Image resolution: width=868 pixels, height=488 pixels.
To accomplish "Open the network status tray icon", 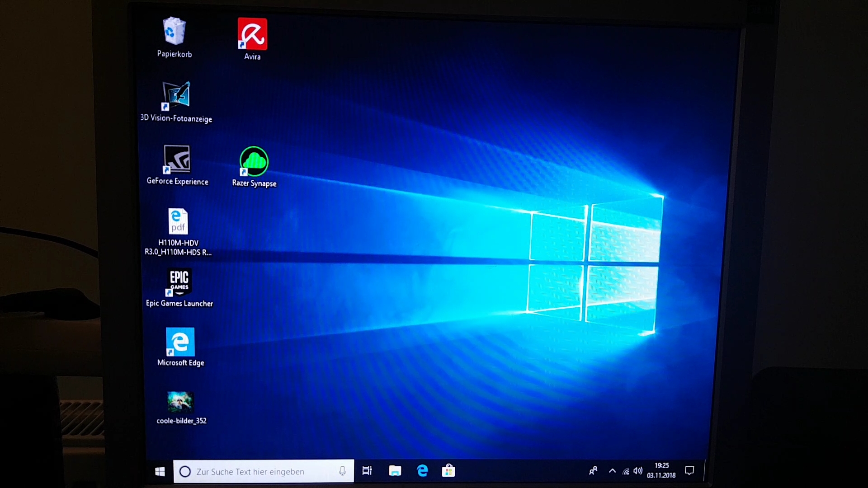I will [626, 471].
